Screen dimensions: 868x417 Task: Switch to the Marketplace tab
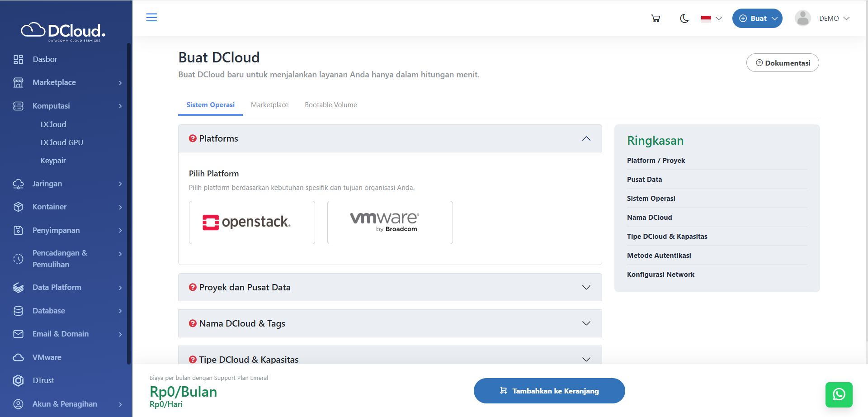[x=269, y=105]
